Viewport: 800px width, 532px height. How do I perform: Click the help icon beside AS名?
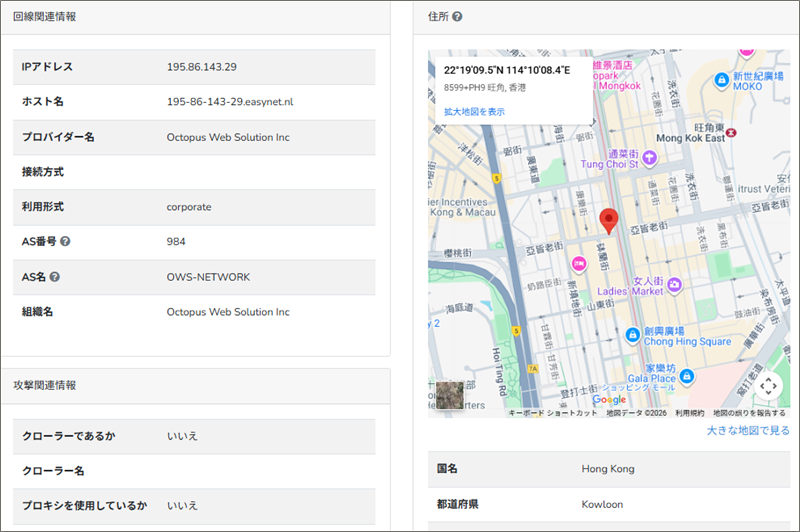(55, 277)
